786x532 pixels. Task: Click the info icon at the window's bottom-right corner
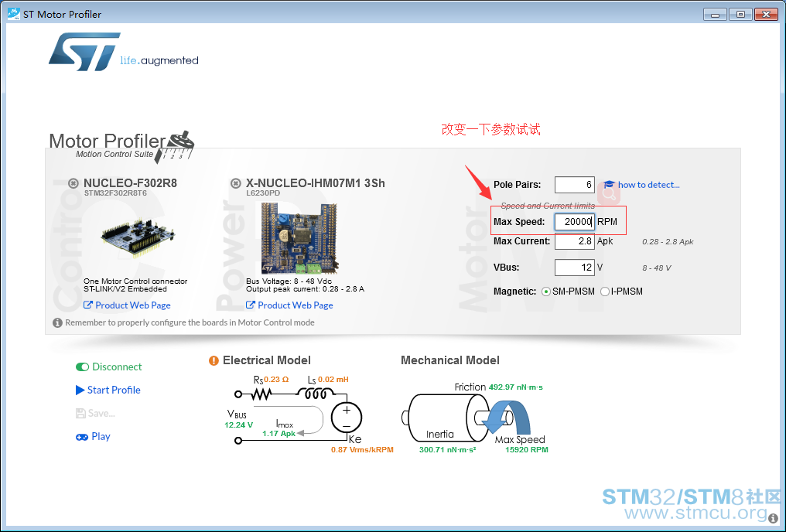tap(774, 519)
